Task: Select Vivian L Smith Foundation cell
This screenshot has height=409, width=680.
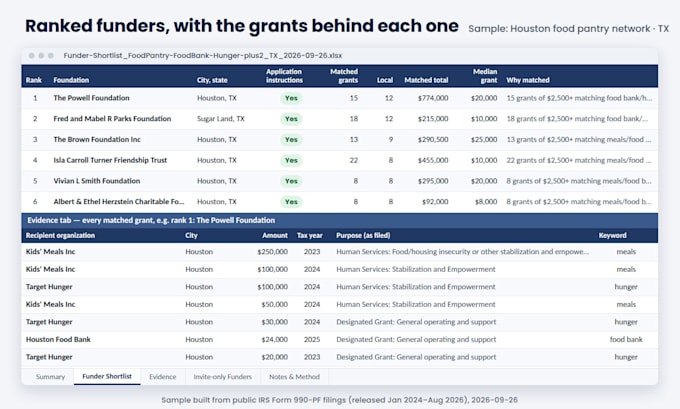Action: click(97, 181)
